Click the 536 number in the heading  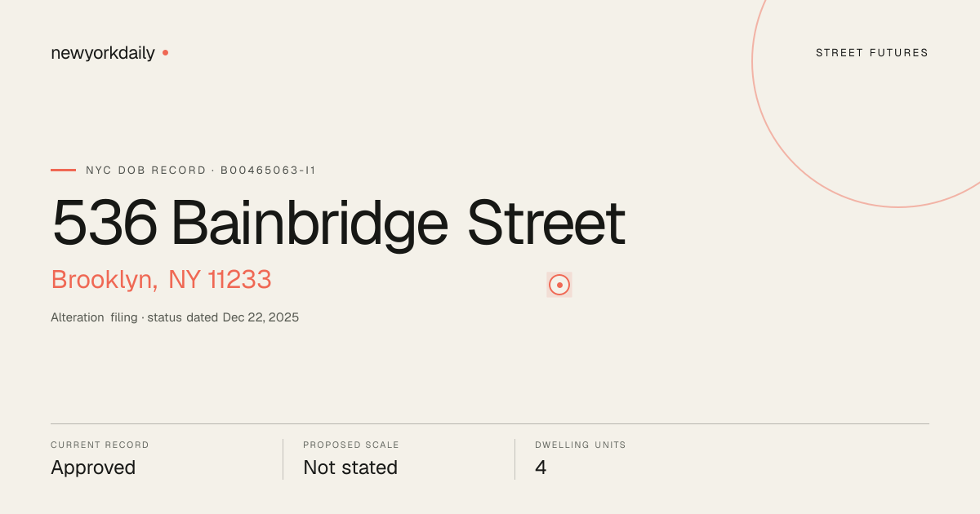pos(105,223)
